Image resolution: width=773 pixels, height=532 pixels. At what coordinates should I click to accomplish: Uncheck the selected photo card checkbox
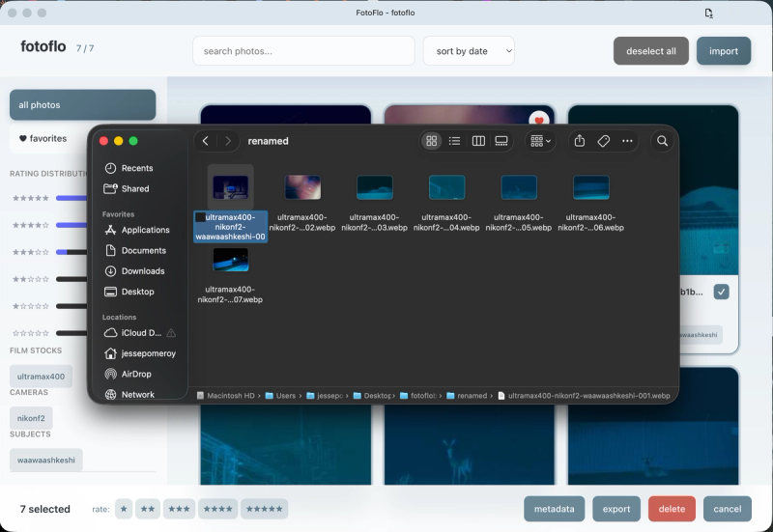pyautogui.click(x=721, y=292)
